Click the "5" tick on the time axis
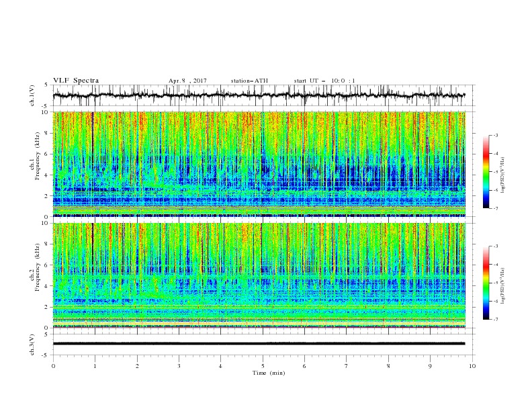The height and width of the screenshot is (411, 532). click(x=263, y=366)
